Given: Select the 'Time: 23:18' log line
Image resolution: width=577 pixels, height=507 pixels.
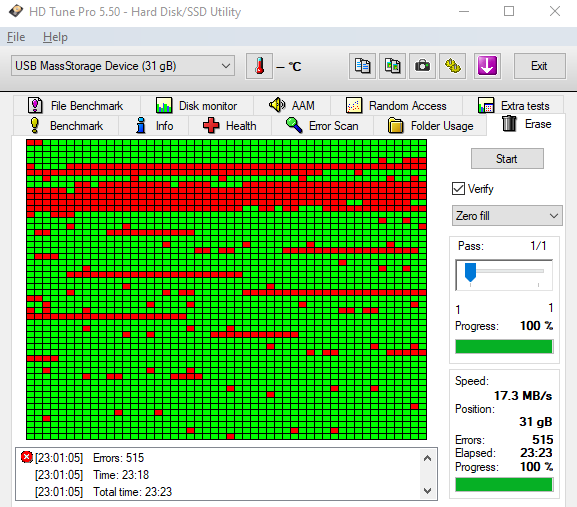Looking at the screenshot, I should (x=121, y=475).
